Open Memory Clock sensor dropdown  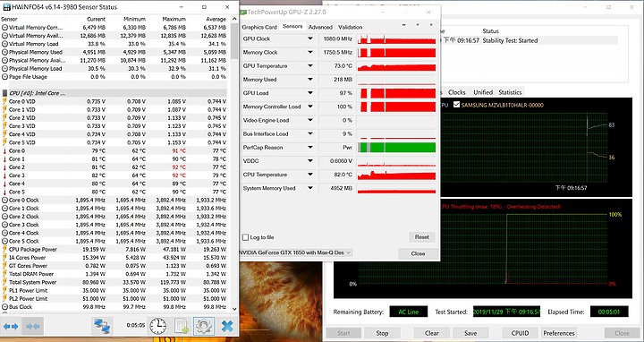[x=310, y=52]
